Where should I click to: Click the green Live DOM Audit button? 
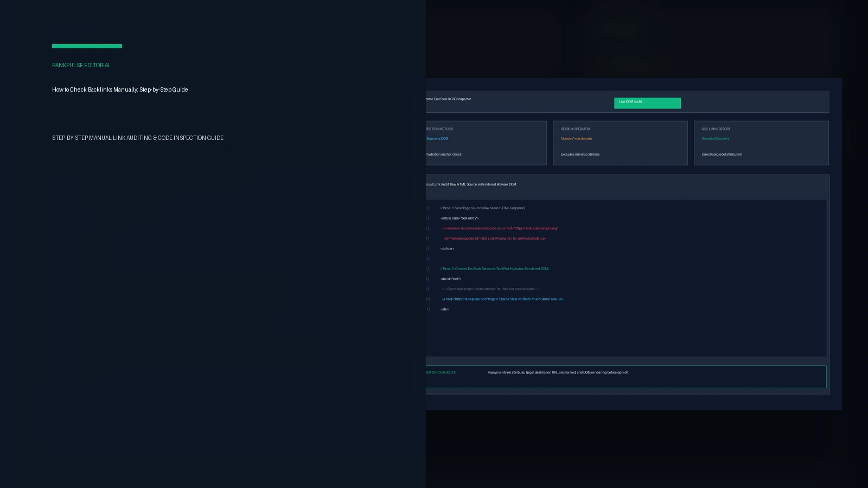(x=647, y=103)
